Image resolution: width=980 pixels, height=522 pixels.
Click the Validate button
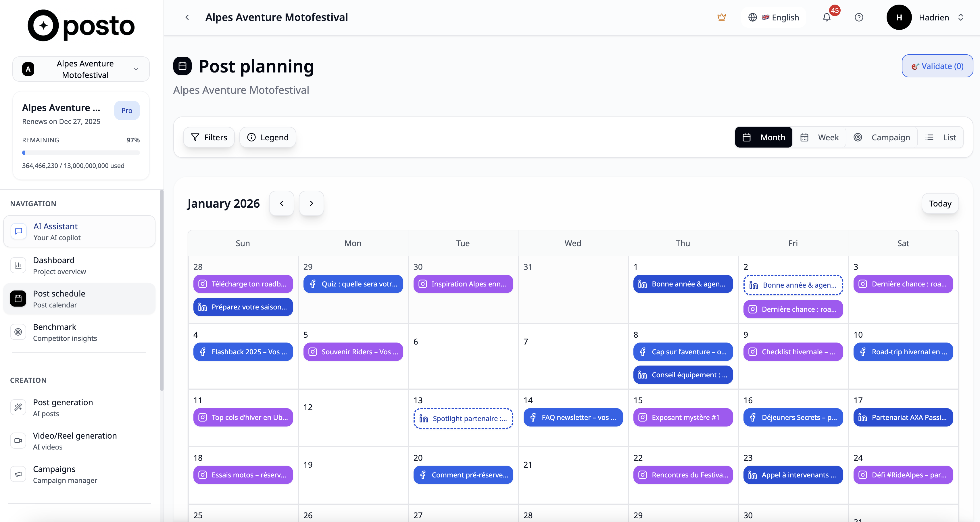[937, 66]
